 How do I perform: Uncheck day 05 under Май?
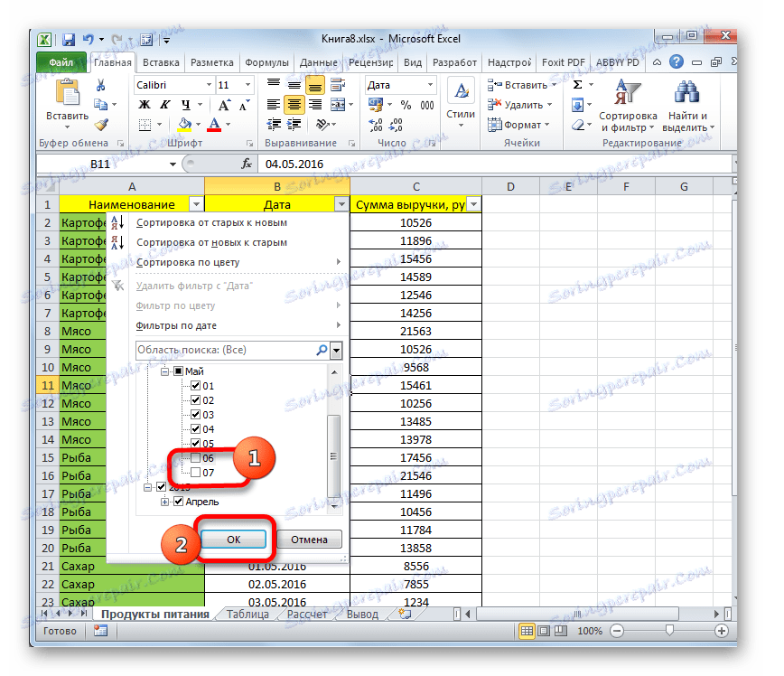coord(195,444)
